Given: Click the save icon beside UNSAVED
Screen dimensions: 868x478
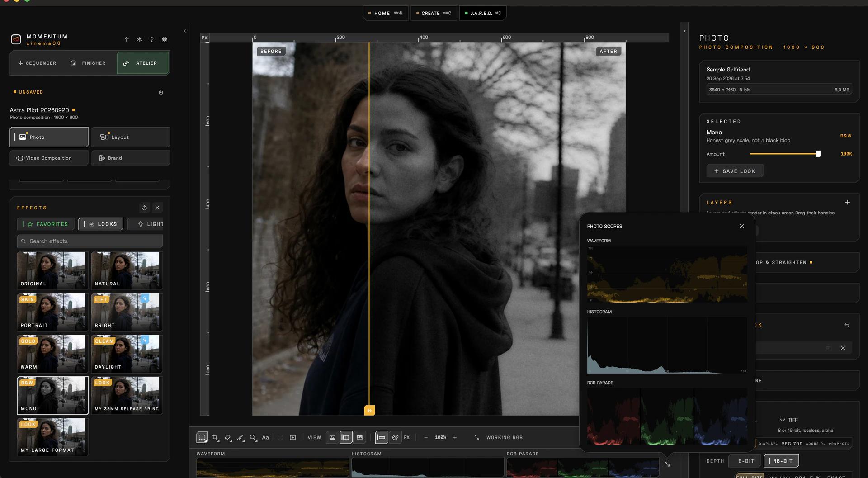Looking at the screenshot, I should click(x=161, y=92).
